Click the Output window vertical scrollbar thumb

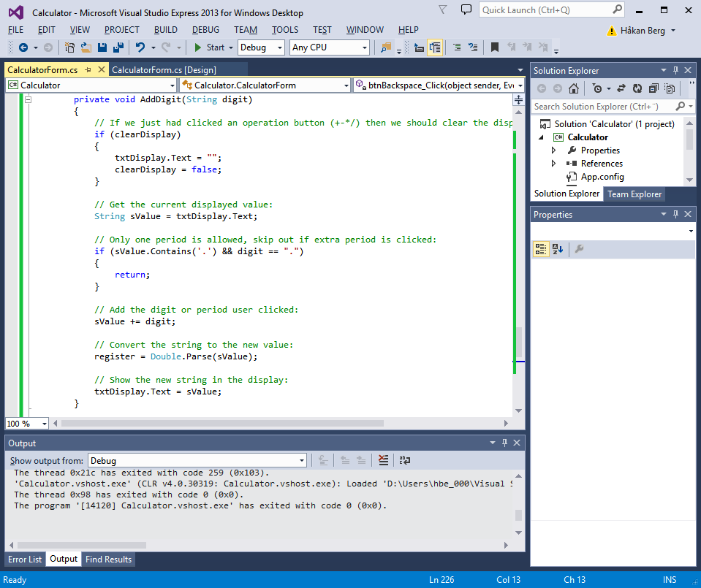pyautogui.click(x=518, y=515)
